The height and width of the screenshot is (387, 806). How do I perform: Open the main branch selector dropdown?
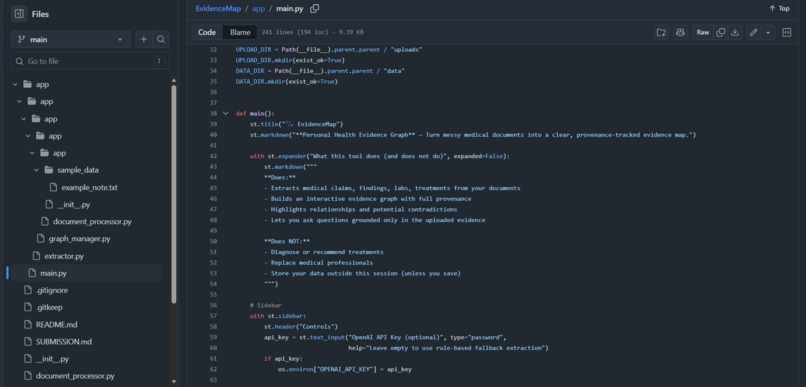[x=71, y=40]
